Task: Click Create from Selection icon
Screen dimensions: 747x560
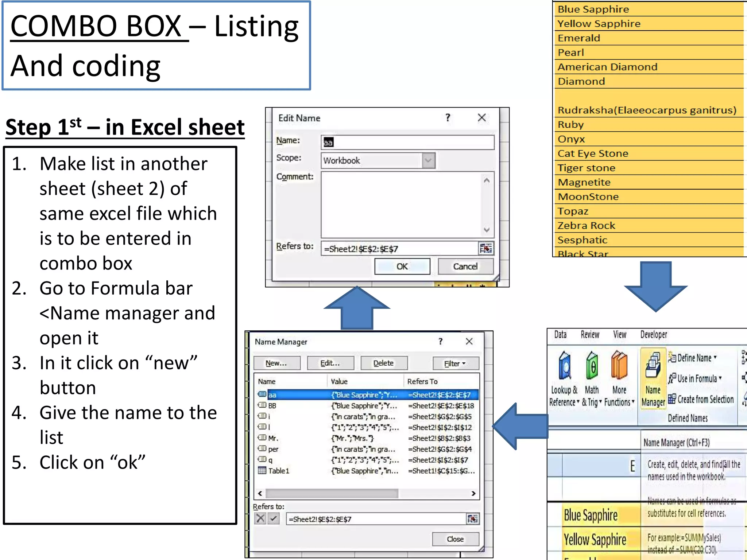Action: [x=672, y=399]
